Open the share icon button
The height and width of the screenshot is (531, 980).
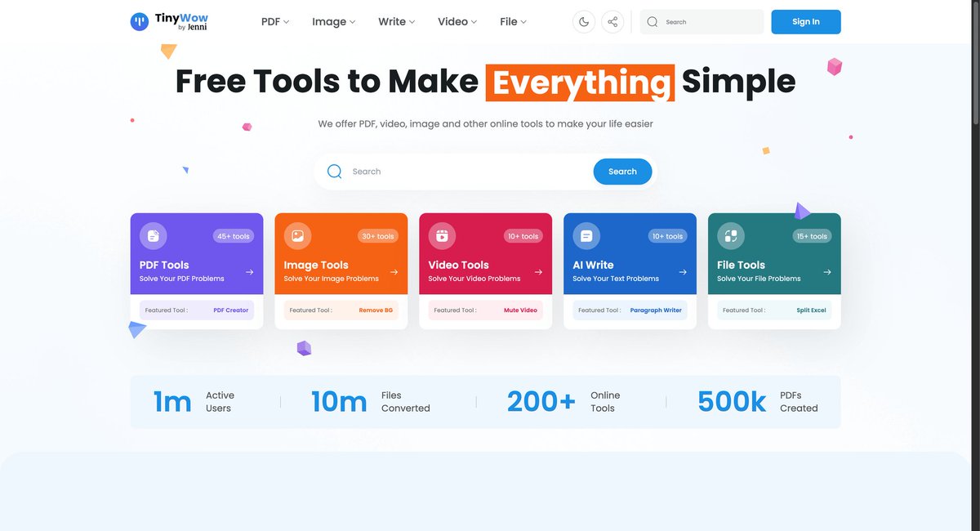pyautogui.click(x=612, y=22)
